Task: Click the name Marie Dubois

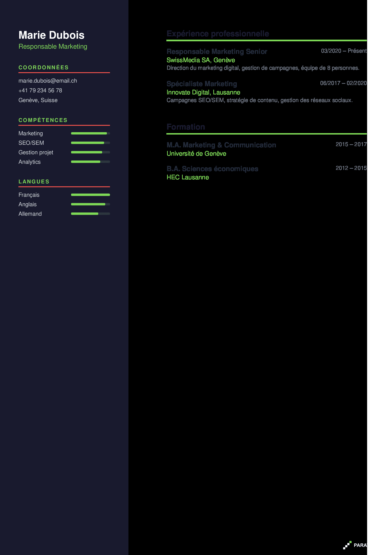Action: (x=51, y=35)
